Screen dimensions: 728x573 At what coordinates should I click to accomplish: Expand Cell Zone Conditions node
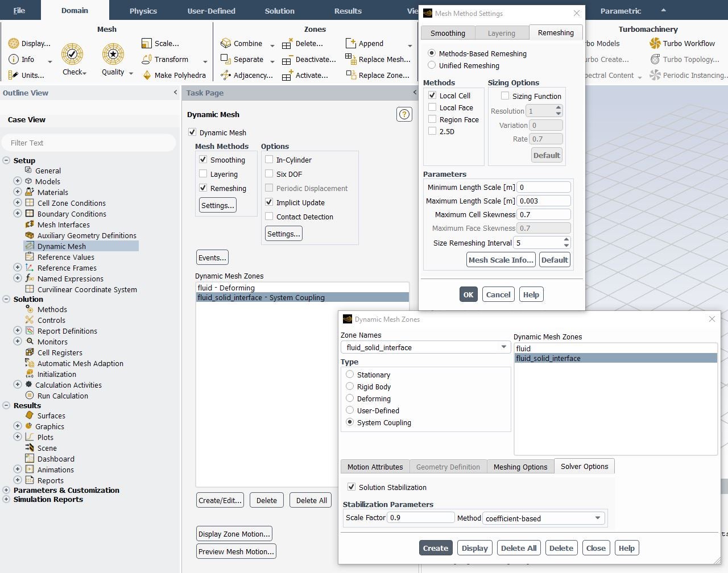pos(18,203)
